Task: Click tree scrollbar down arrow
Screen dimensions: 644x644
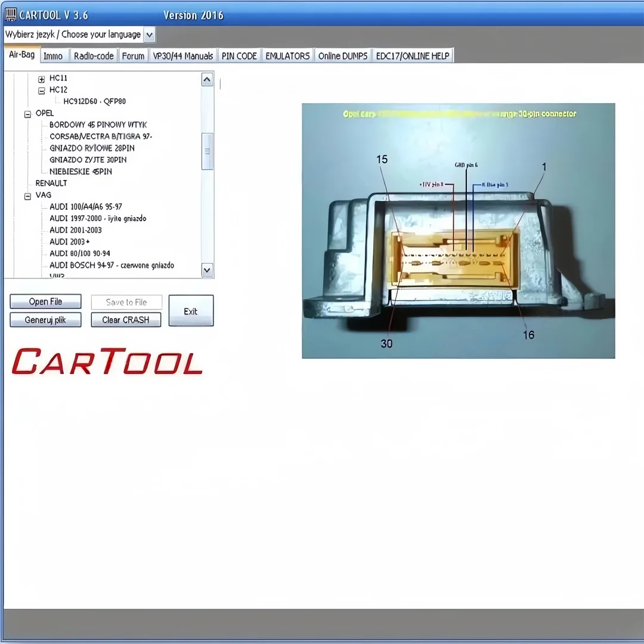Action: (207, 270)
